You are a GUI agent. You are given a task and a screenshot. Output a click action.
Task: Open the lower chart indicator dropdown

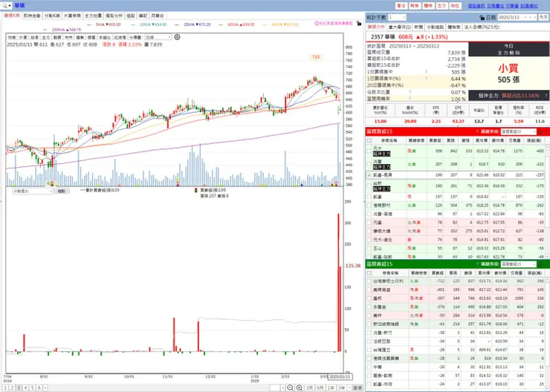(x=32, y=192)
